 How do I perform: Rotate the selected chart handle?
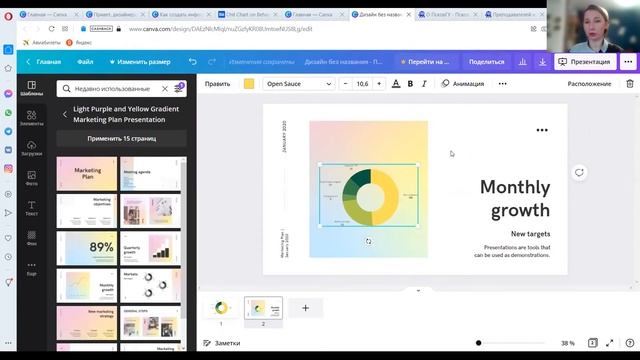click(x=369, y=241)
